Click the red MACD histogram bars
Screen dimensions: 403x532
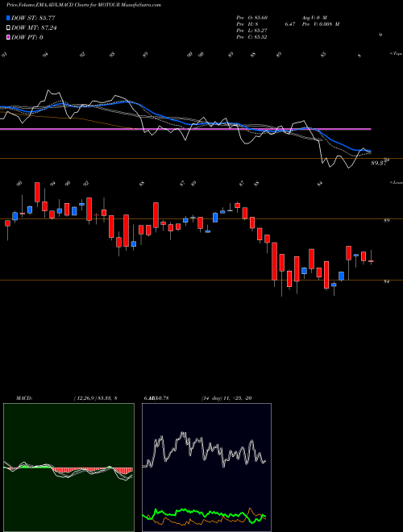[x=92, y=470]
